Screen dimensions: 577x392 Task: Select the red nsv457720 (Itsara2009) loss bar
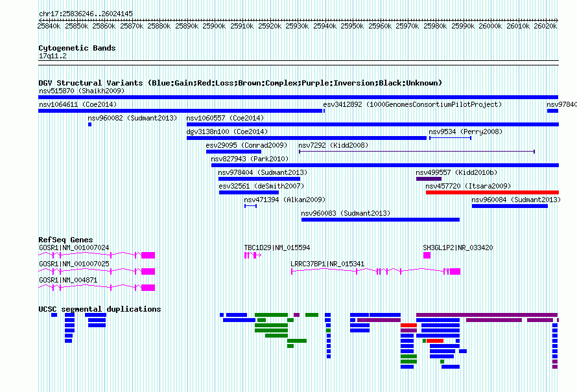(492, 192)
